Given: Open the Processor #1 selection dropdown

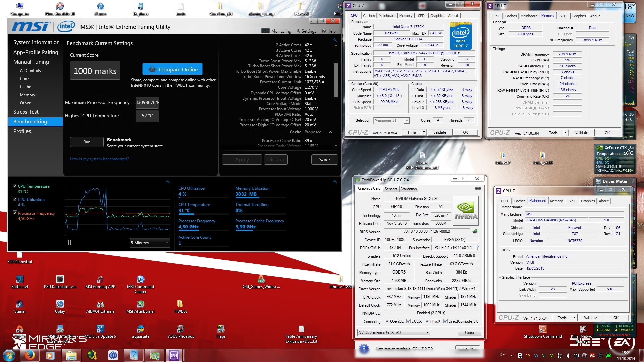Looking at the screenshot, I should pyautogui.click(x=391, y=120).
